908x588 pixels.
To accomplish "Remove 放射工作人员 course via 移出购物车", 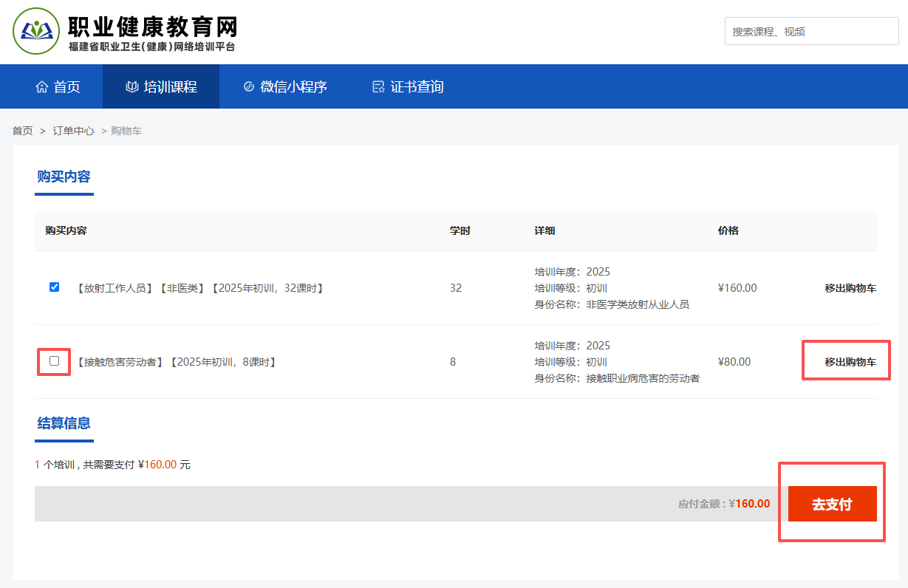I will coord(850,288).
